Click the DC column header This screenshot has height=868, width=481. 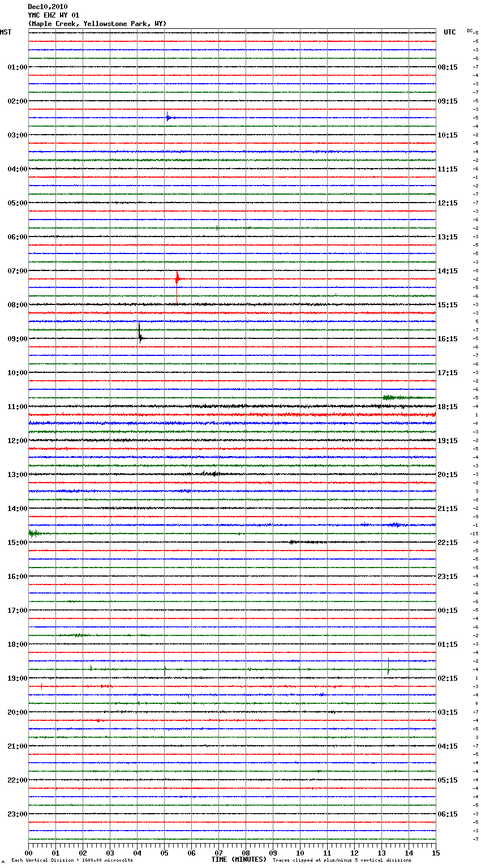pyautogui.click(x=470, y=31)
